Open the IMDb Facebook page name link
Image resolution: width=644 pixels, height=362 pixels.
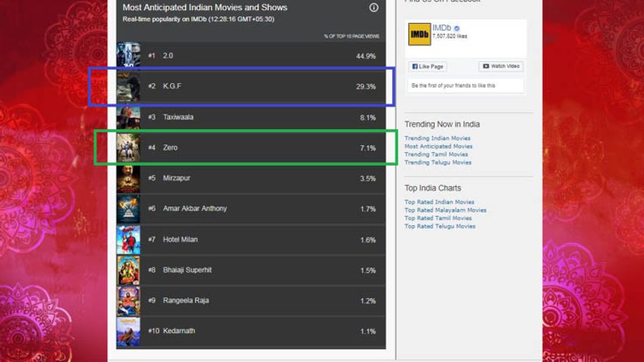(442, 28)
